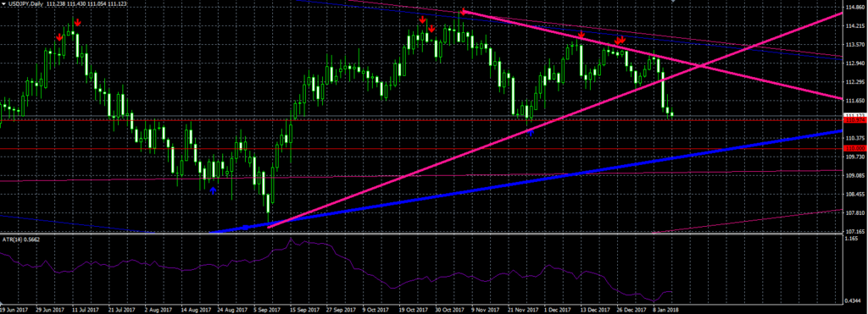Screen dimensions: 868x314
Task: Click the 19 Oct 2017 date label
Action: (414, 310)
